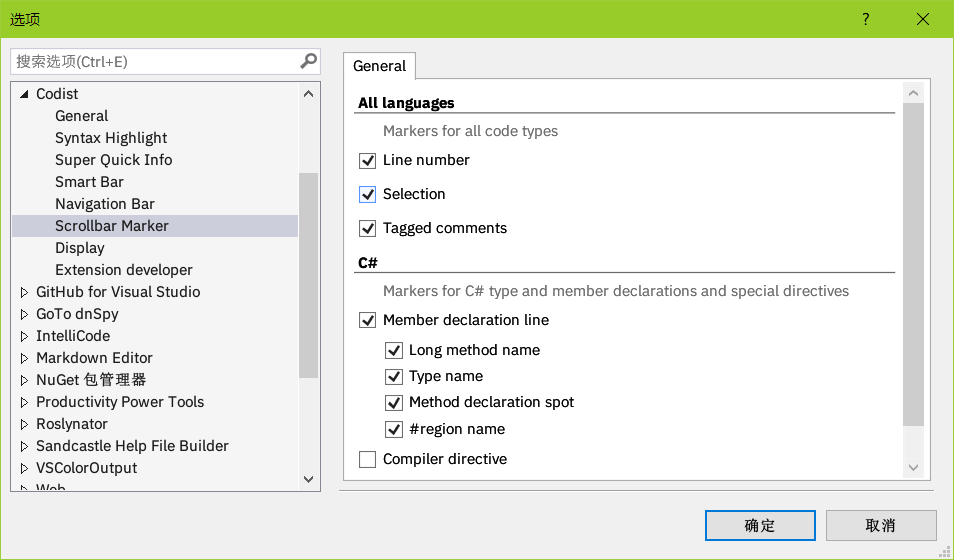954x560 pixels.
Task: Close the options dialog window
Action: tap(922, 19)
